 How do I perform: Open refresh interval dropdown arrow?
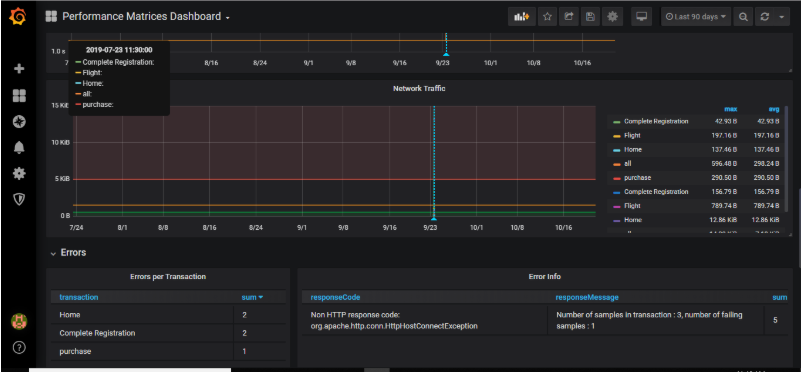point(782,16)
